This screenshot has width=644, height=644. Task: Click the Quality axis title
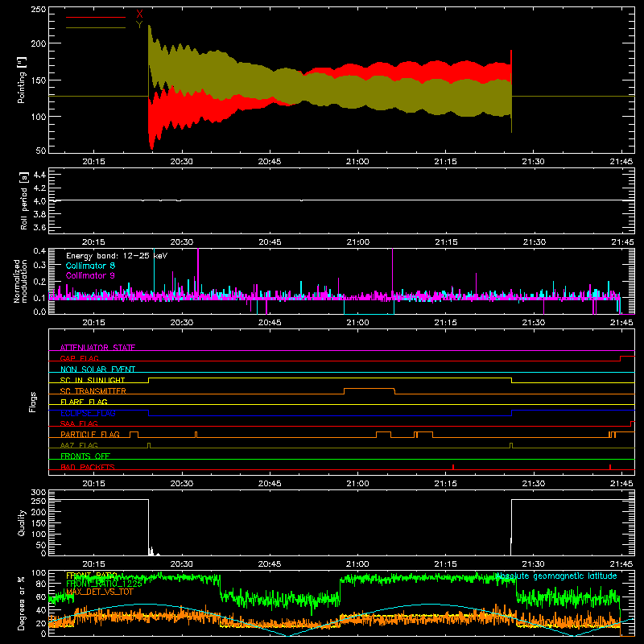(22, 522)
